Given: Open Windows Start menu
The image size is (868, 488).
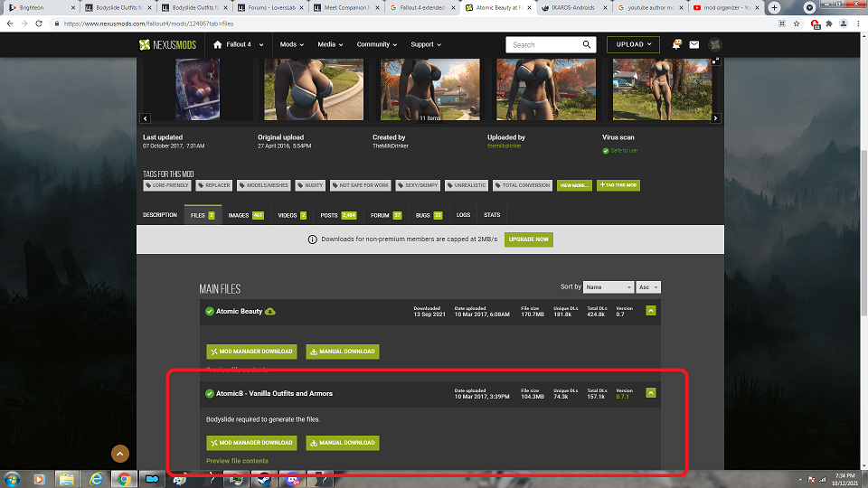Looking at the screenshot, I should 12,479.
